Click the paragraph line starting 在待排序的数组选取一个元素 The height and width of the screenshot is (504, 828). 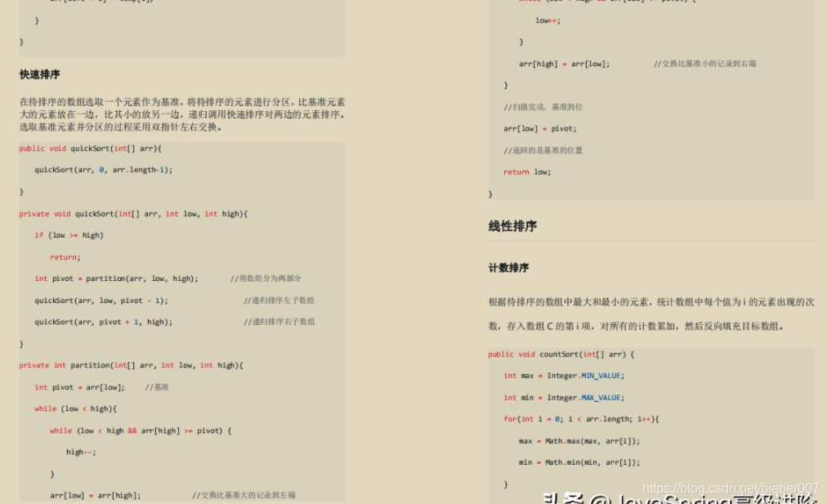(182, 102)
